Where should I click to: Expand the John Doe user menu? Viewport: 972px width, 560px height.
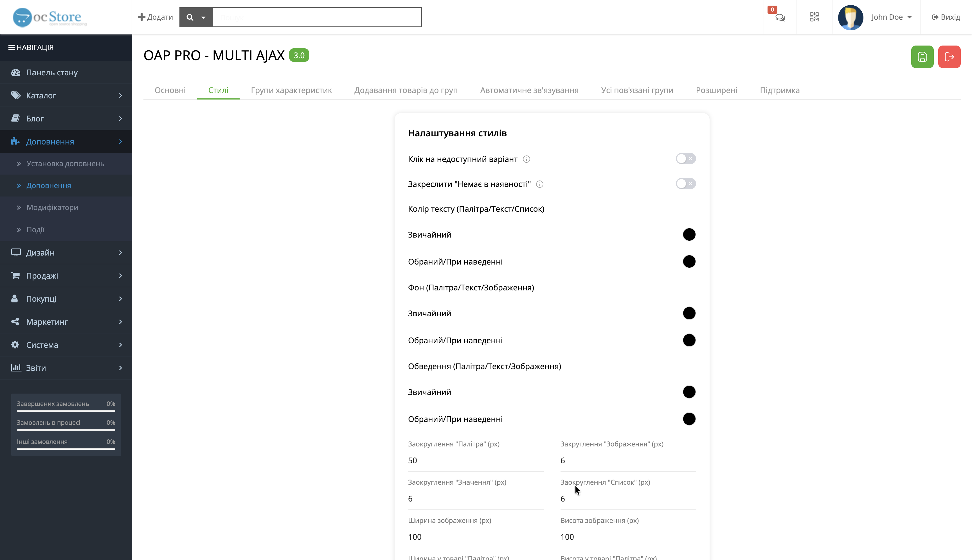[x=891, y=17]
